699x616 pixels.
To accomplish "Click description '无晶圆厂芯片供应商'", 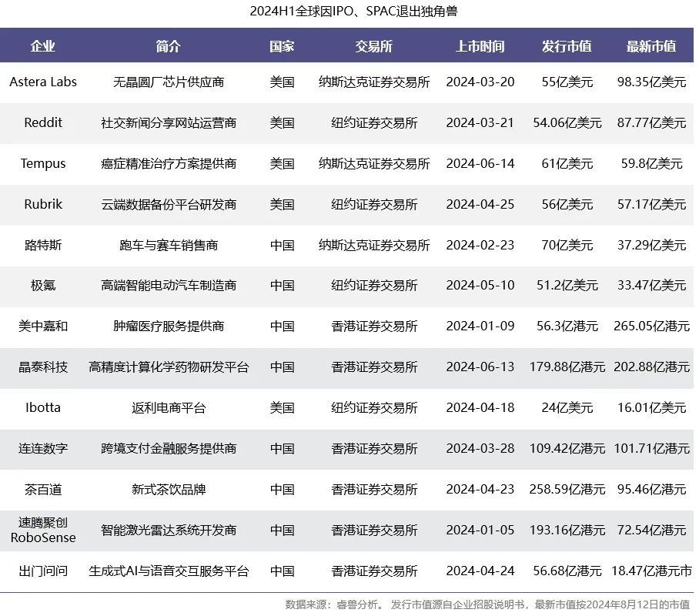I will click(x=168, y=82).
